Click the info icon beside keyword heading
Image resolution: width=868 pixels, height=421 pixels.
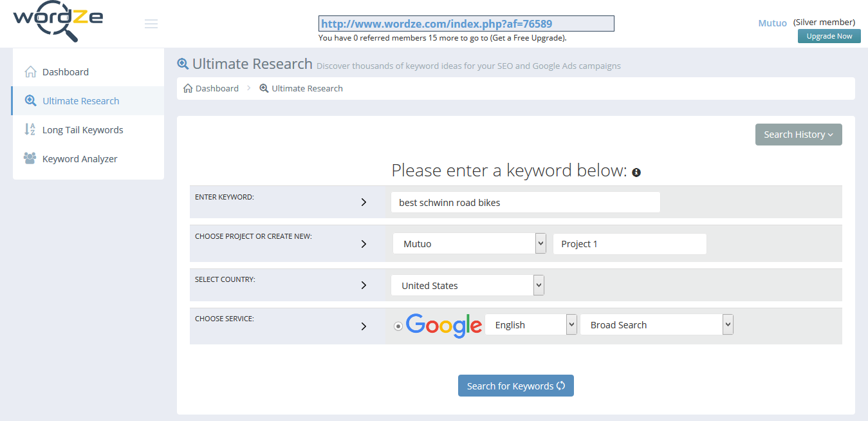[636, 173]
